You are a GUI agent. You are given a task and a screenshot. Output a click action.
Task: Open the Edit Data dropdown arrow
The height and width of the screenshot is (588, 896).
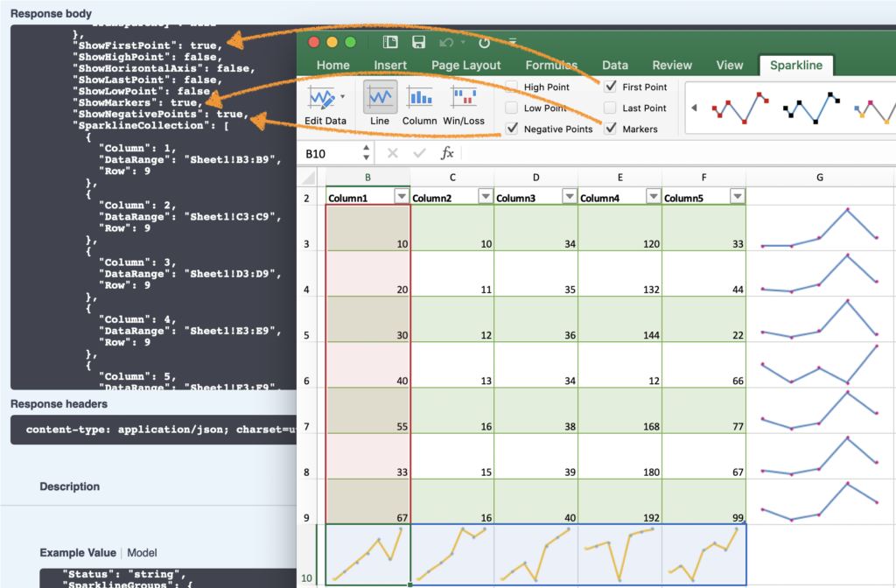(x=342, y=96)
